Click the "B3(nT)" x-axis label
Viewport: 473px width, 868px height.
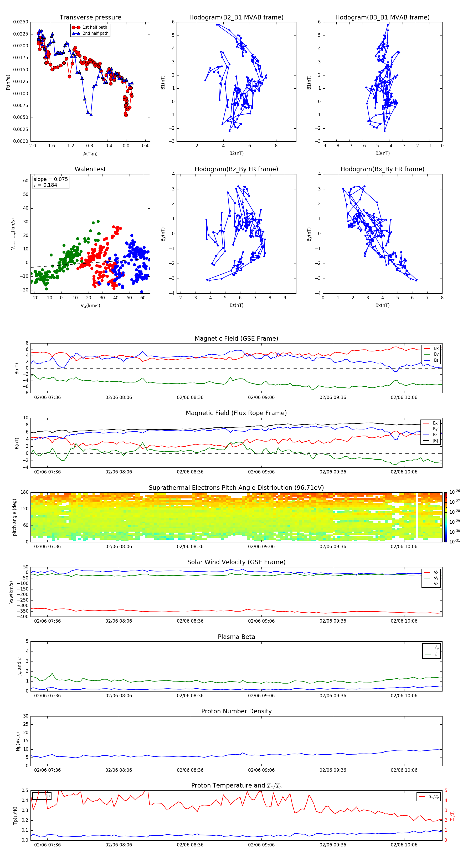point(382,153)
